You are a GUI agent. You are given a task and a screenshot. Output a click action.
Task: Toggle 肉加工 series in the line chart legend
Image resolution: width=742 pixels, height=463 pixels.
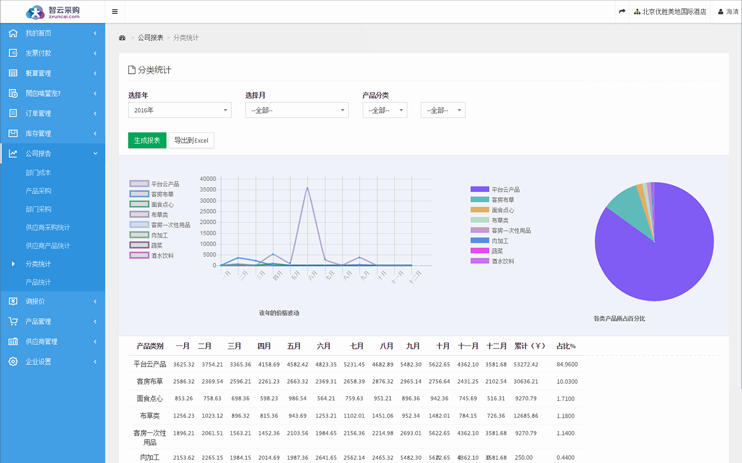click(139, 235)
